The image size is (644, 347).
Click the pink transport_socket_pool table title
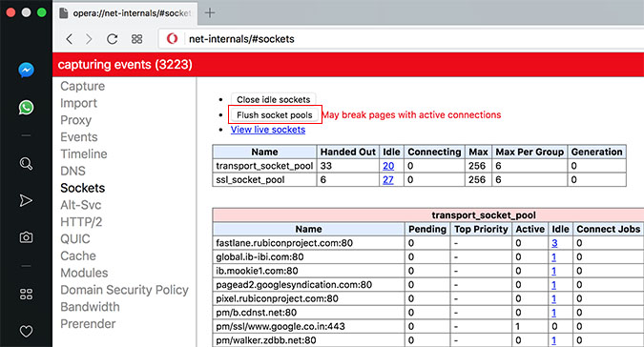pos(484,215)
